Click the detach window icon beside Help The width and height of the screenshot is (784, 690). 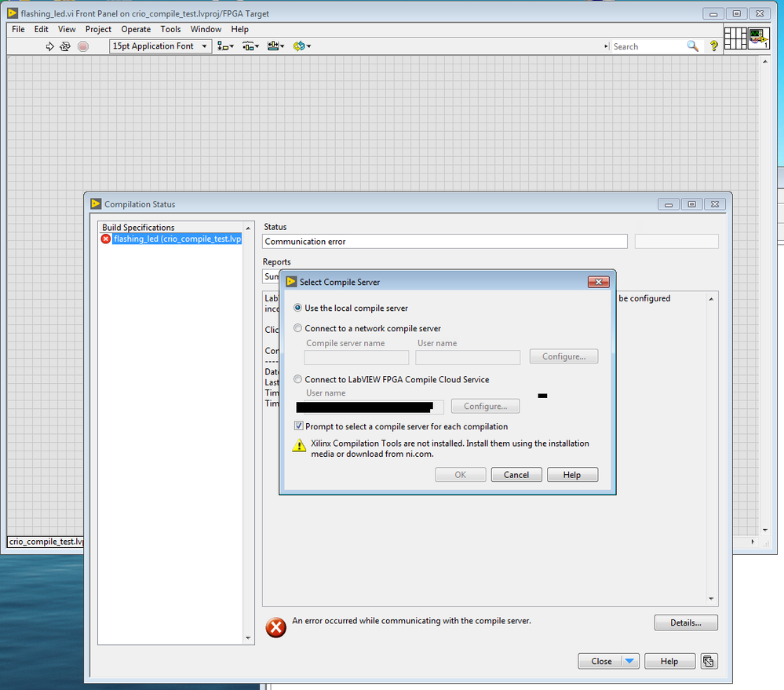tap(709, 662)
